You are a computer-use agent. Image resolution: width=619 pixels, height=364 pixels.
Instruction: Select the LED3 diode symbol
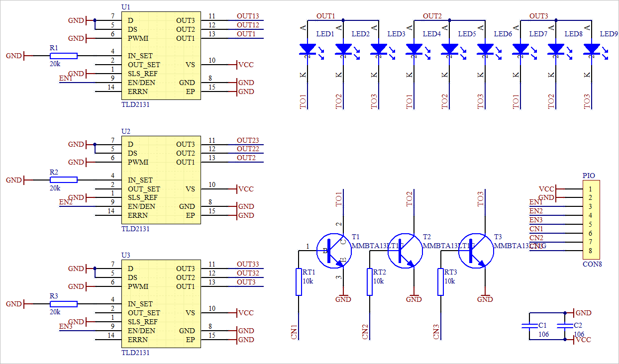379,50
